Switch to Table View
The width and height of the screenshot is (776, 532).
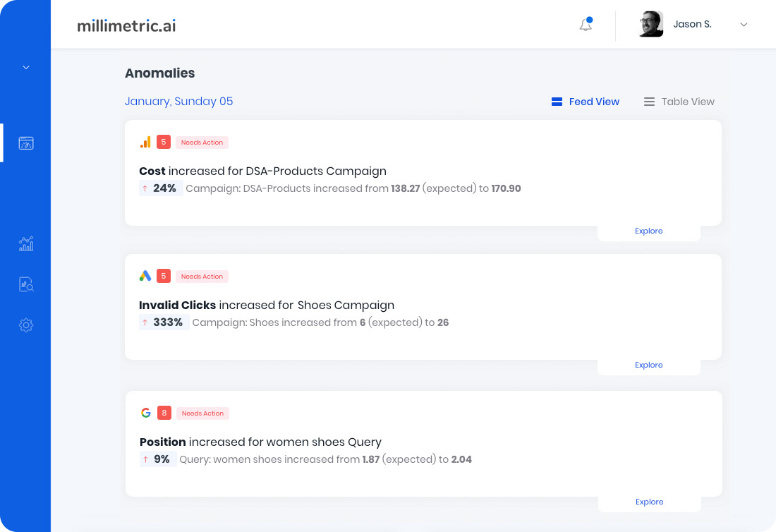(679, 102)
